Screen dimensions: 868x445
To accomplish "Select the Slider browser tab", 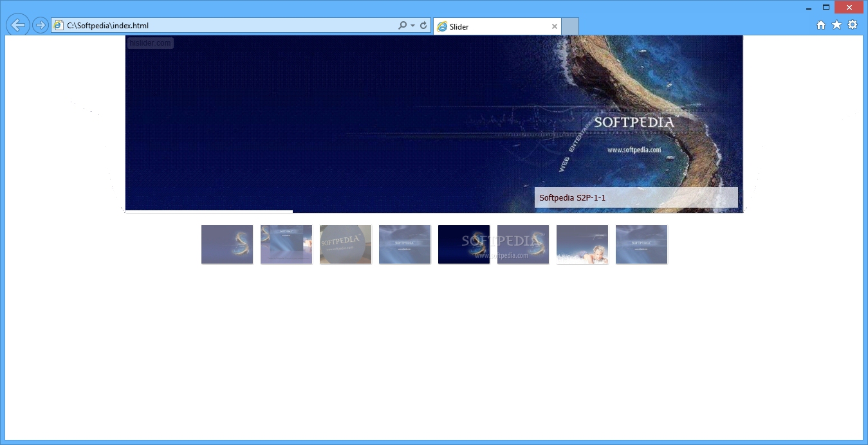I will (497, 26).
